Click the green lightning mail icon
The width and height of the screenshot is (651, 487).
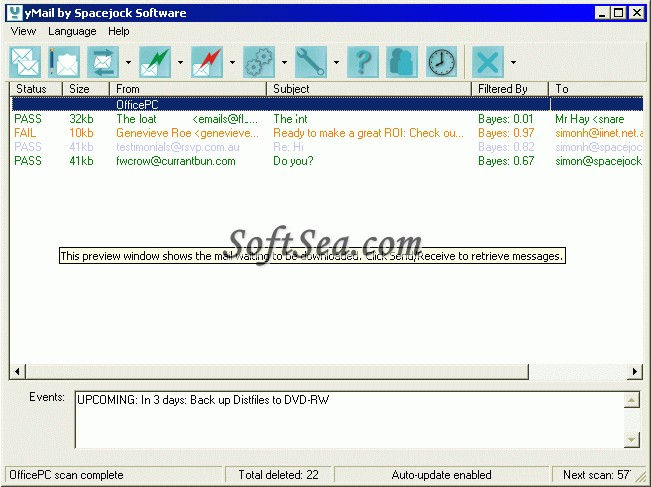point(155,62)
